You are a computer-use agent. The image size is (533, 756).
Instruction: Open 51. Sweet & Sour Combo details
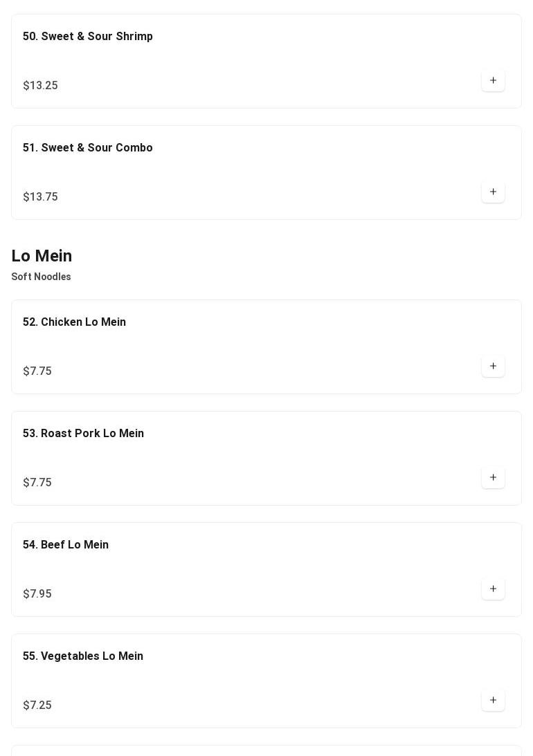[x=88, y=148]
